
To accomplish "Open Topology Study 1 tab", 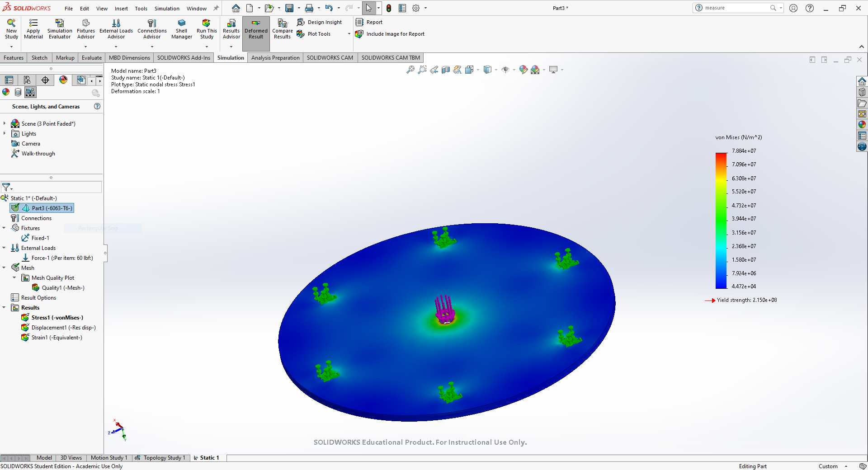I will coord(160,458).
